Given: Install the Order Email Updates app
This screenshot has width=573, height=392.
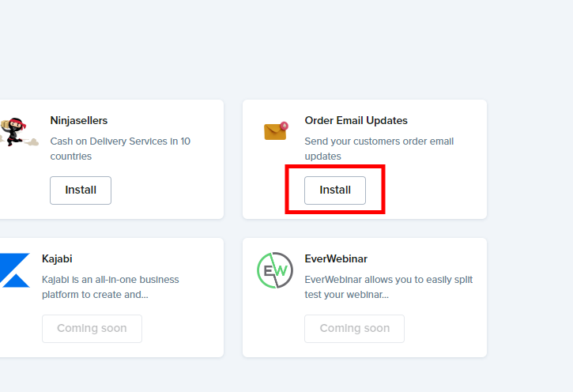Looking at the screenshot, I should pyautogui.click(x=335, y=190).
